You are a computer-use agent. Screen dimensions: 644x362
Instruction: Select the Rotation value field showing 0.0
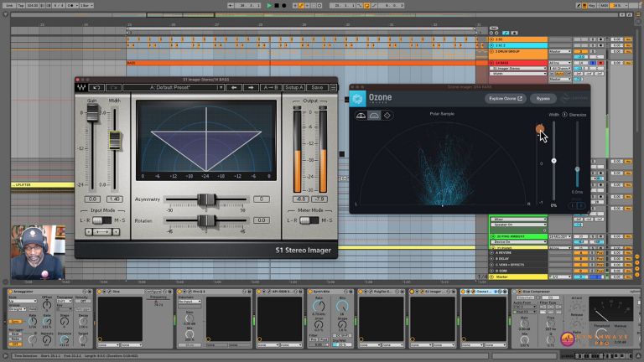click(262, 220)
